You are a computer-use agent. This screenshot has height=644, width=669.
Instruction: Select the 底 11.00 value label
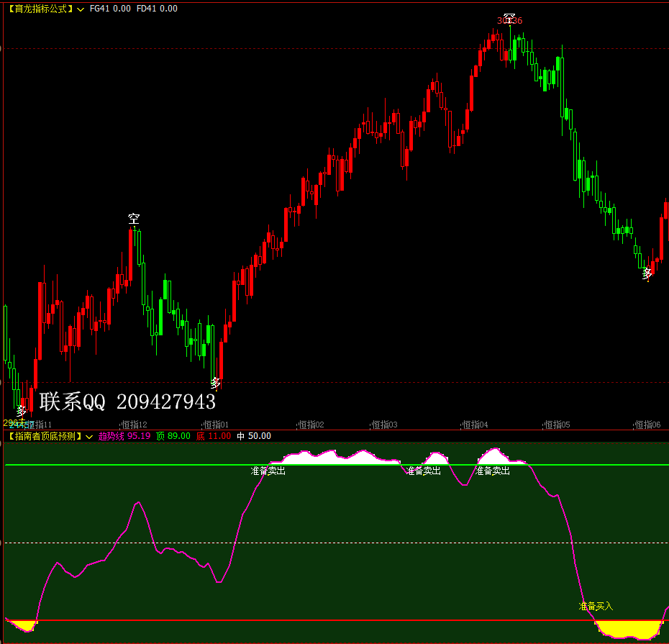[214, 436]
